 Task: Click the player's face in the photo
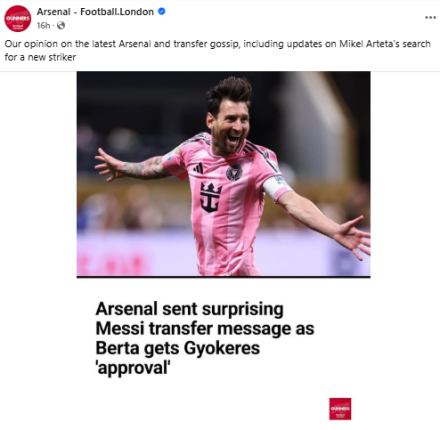click(230, 125)
